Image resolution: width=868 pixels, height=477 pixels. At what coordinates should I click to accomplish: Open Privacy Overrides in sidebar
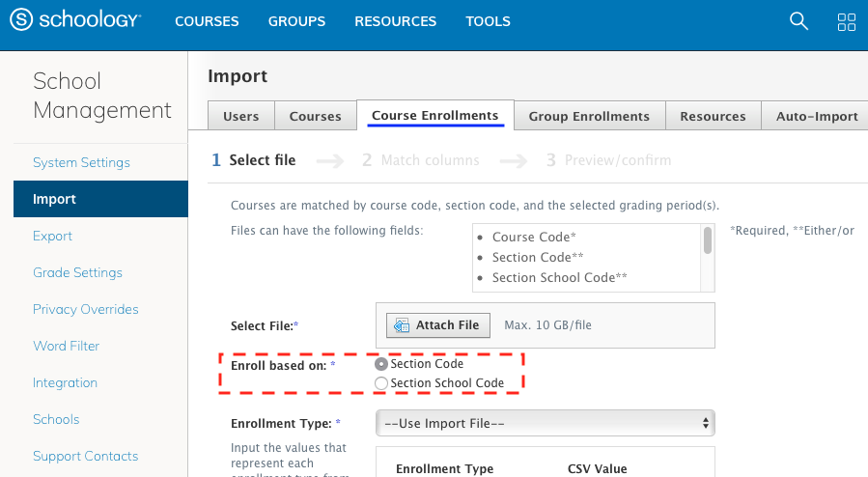tap(85, 309)
